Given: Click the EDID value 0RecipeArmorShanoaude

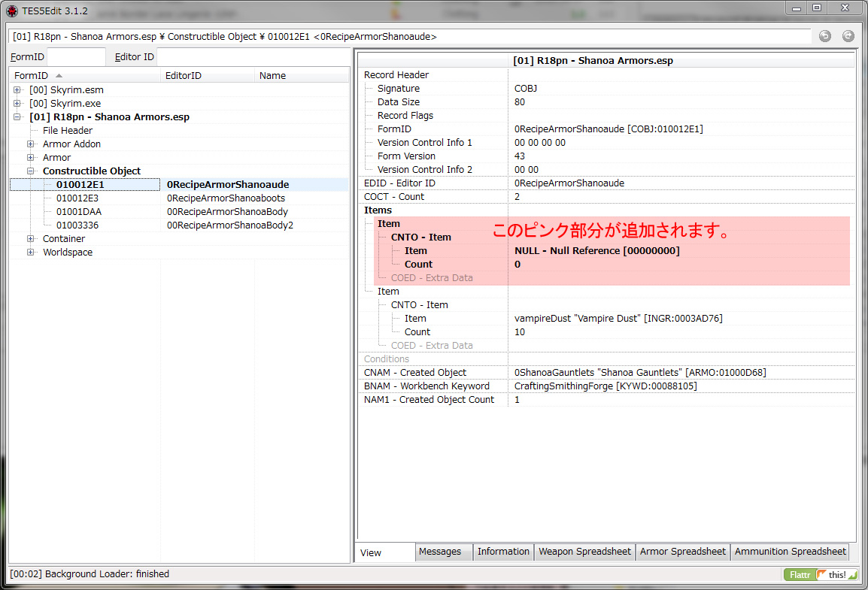Looking at the screenshot, I should pyautogui.click(x=569, y=183).
